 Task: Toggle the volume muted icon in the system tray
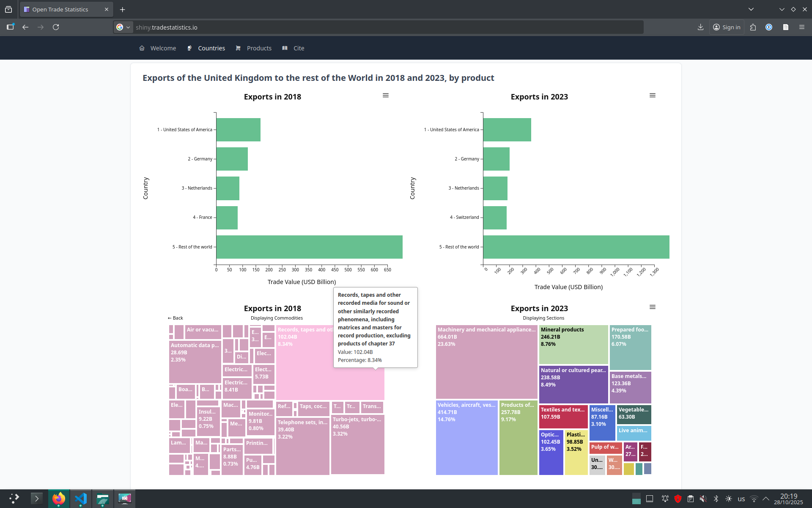[703, 499]
